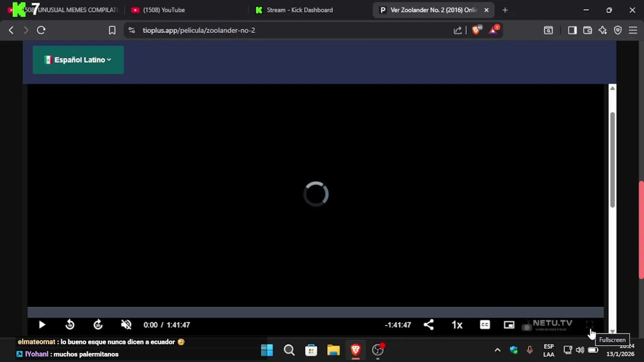The image size is (644, 362).
Task: Toggle the browser sidebar panel
Action: 572,30
